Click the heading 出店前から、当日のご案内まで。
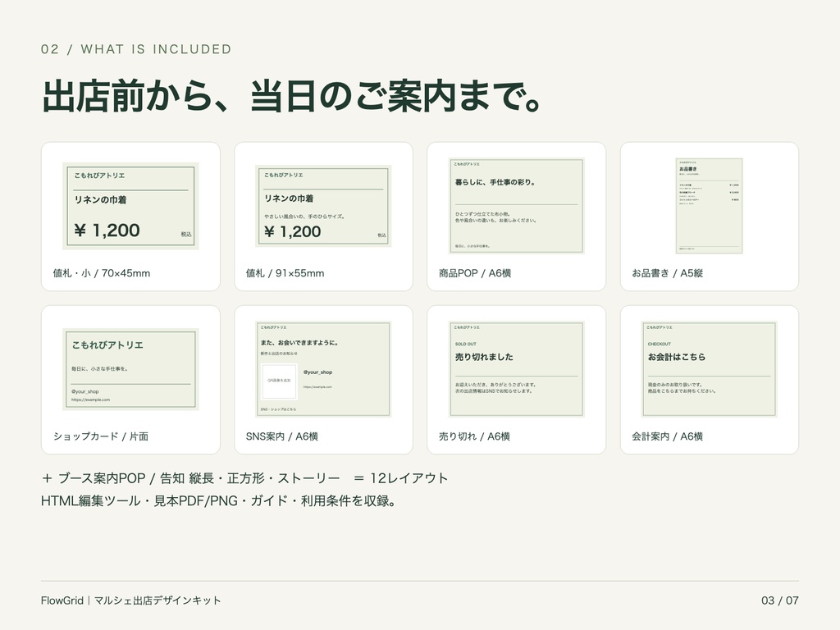The image size is (840, 630). [x=293, y=97]
